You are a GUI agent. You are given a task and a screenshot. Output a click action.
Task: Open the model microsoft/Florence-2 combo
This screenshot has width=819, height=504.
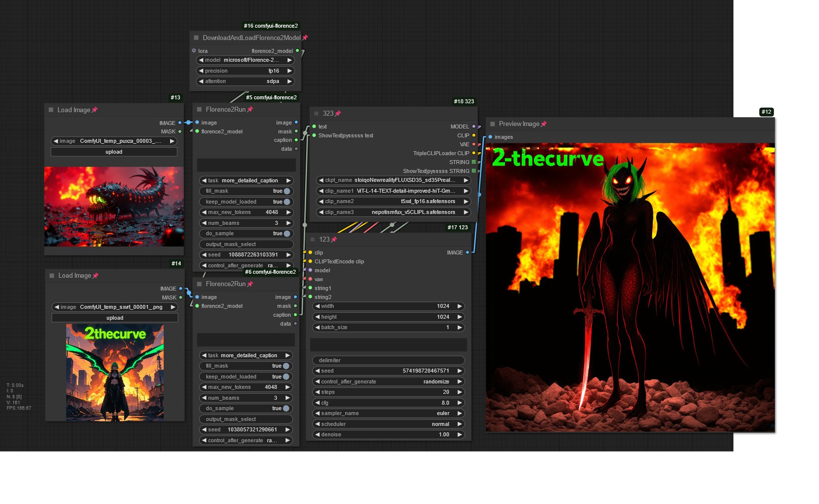245,60
